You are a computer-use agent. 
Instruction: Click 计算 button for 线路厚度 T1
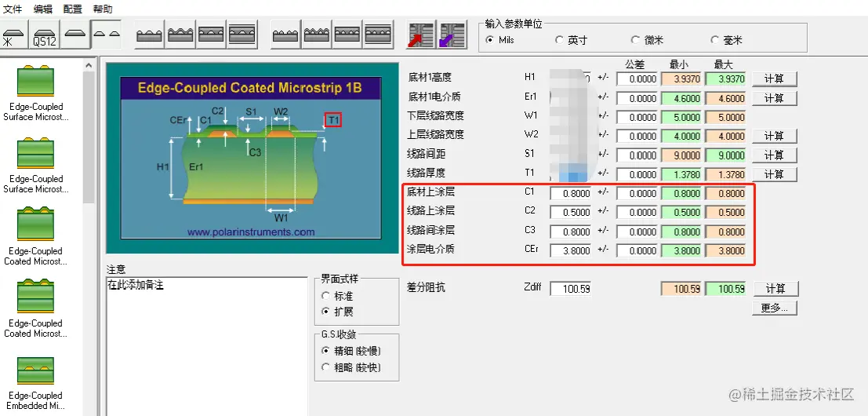[x=774, y=174]
